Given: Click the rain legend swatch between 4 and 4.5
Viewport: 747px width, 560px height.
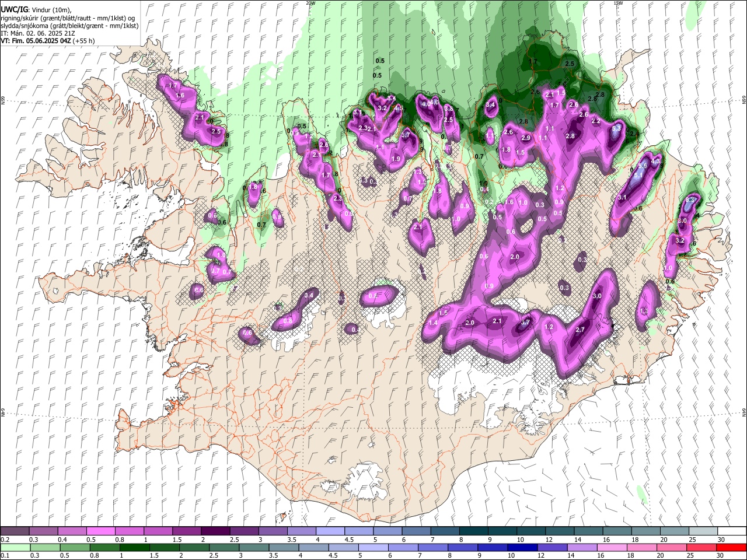Looking at the screenshot, I should pyautogui.click(x=313, y=547).
